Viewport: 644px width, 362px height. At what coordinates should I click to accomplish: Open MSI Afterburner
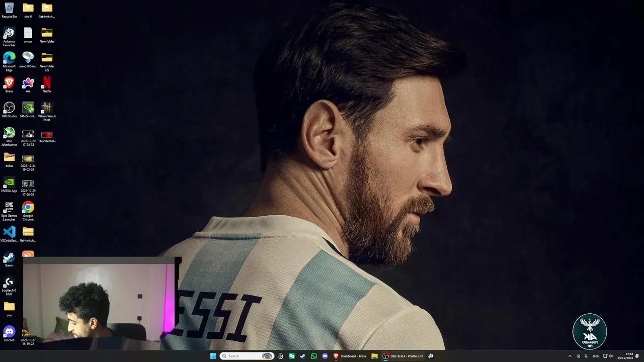(9, 133)
